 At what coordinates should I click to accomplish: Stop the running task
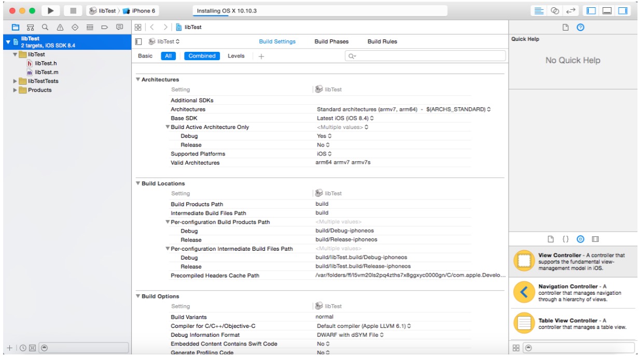tap(73, 11)
